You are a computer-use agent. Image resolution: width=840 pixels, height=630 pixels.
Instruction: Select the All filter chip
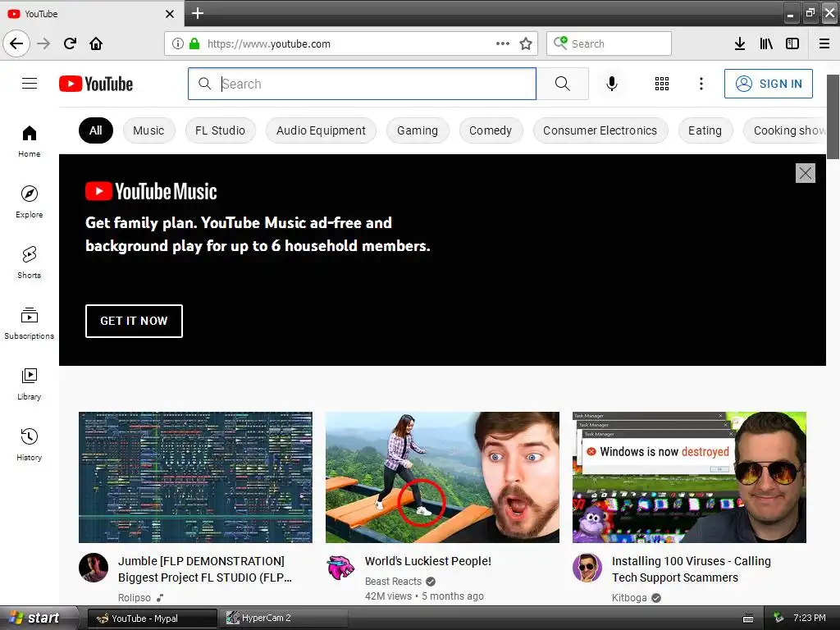[x=96, y=130]
